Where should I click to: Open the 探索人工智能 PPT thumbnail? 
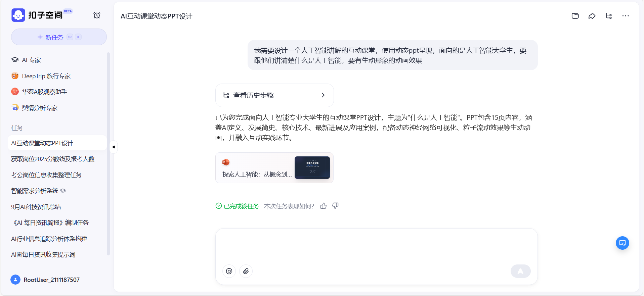click(x=312, y=168)
